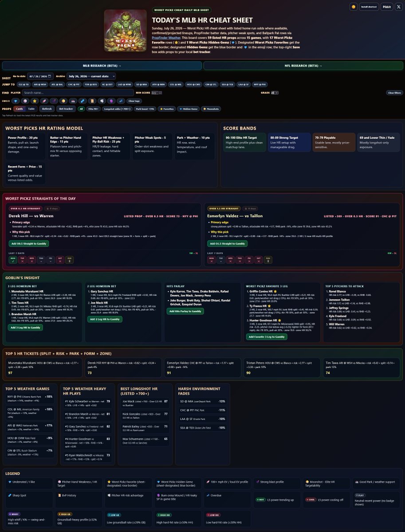
Task: Click Add 2 Leg HR to Gambly
Action: click(105, 319)
